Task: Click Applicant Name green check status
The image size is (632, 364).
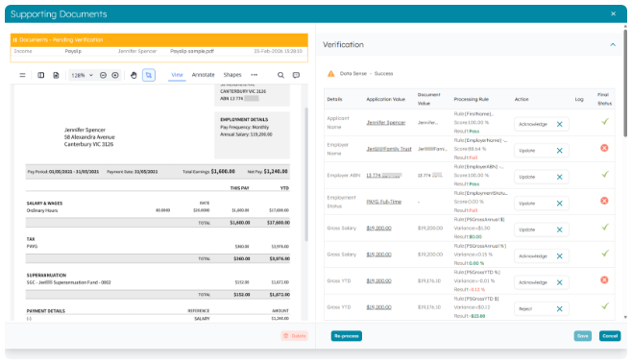Action: pyautogui.click(x=604, y=121)
